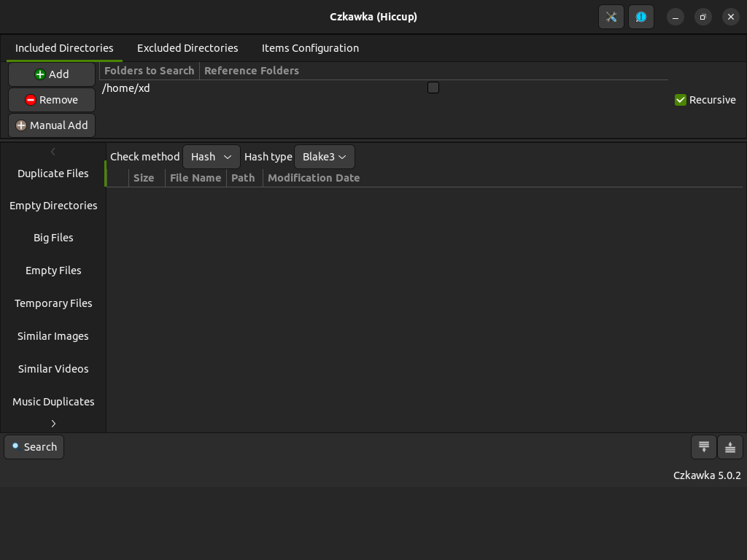Click the green plus Add icon
The width and height of the screenshot is (747, 560).
click(x=40, y=74)
